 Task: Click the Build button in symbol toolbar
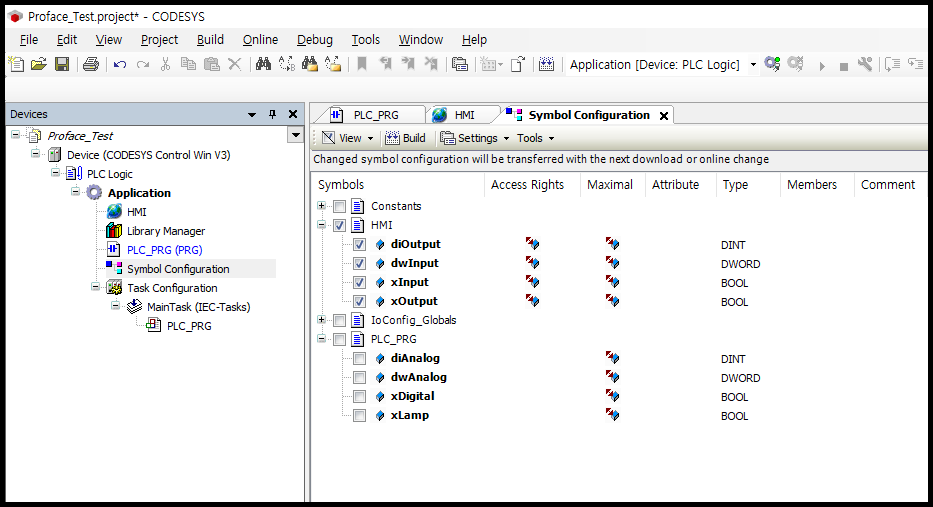pos(405,138)
